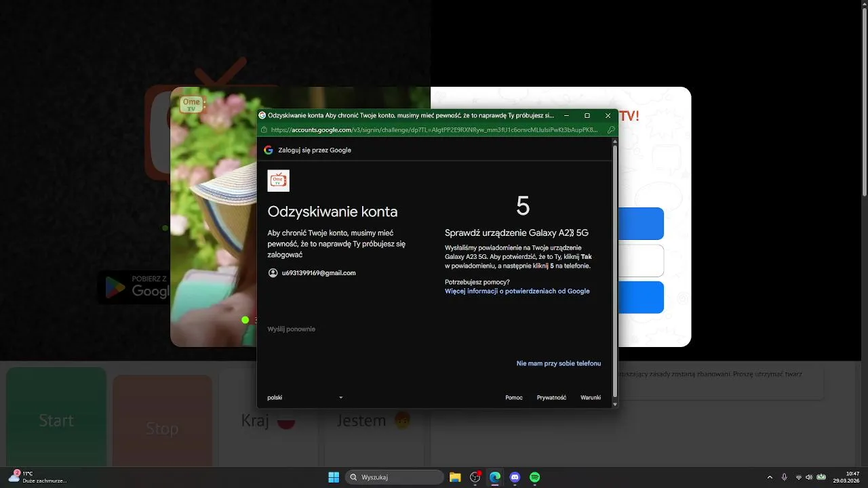Viewport: 868px width, 488px height.
Task: Click the account avatar icon beside email
Action: [273, 272]
